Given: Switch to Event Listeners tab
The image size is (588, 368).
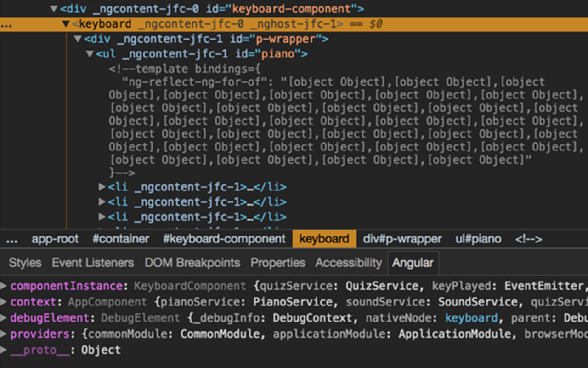Looking at the screenshot, I should pos(93,263).
